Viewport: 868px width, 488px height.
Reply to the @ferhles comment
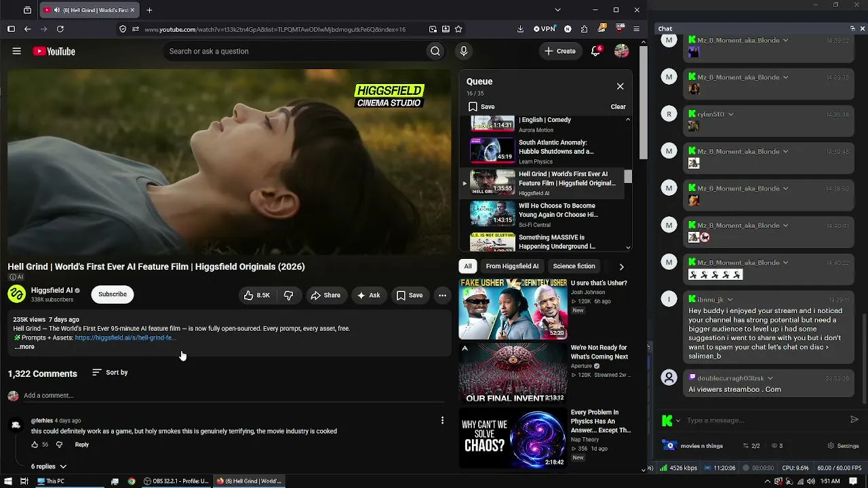pyautogui.click(x=81, y=445)
